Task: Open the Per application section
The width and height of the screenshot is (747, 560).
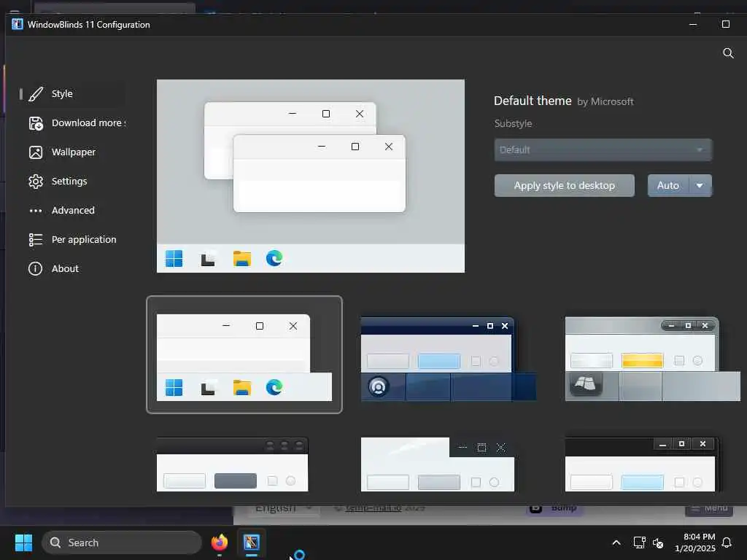Action: click(x=73, y=239)
